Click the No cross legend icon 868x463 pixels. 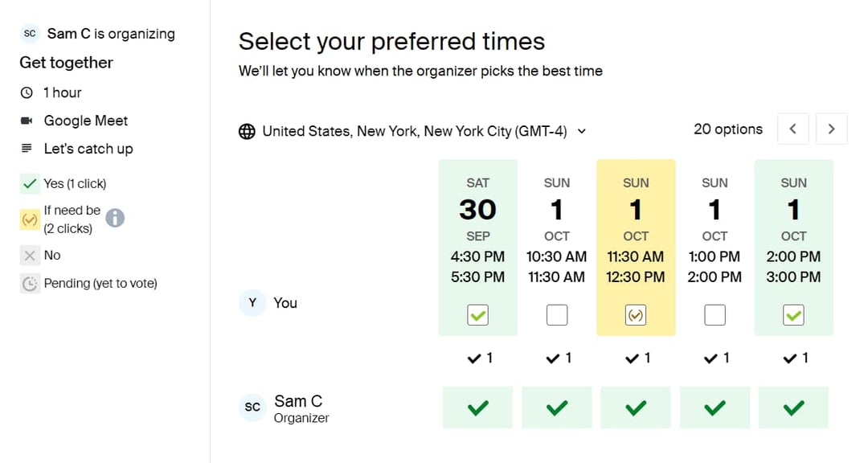tap(30, 256)
